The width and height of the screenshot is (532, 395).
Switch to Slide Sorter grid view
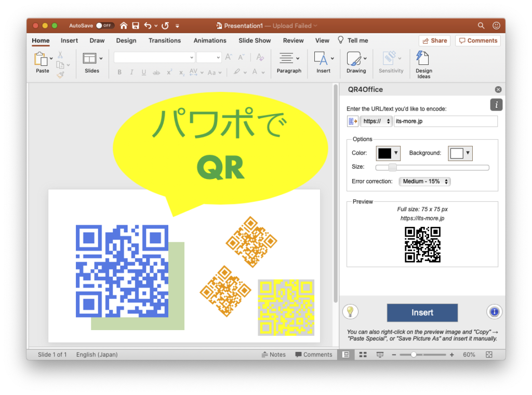363,355
